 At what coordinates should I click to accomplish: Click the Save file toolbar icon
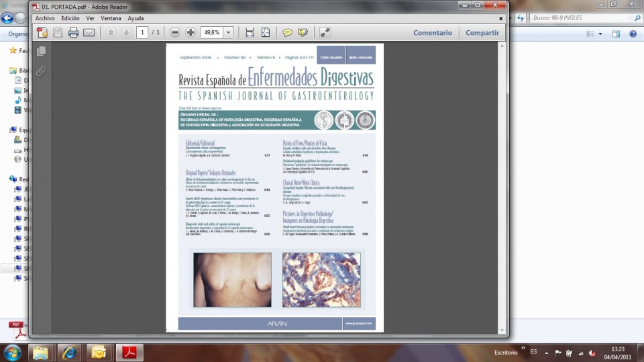[x=58, y=32]
